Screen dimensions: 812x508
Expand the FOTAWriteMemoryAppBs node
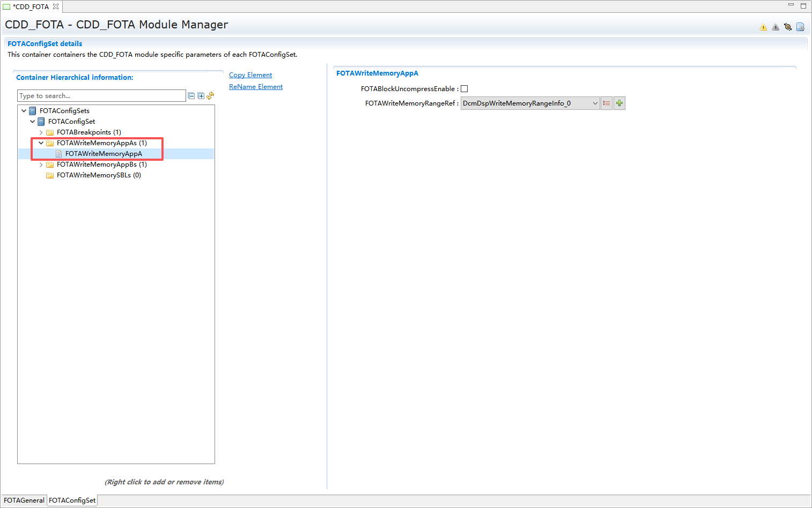pyautogui.click(x=41, y=165)
